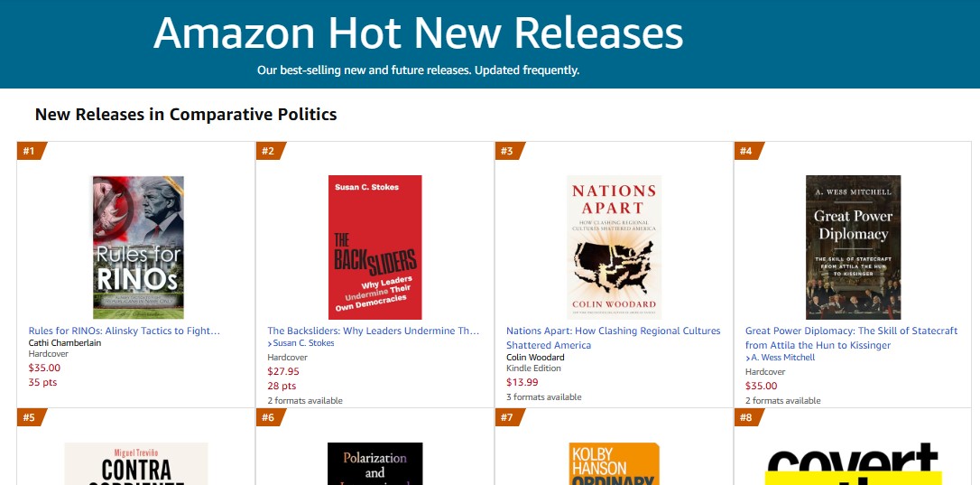Click the #1 rank badge
The image size is (980, 485).
click(x=28, y=151)
